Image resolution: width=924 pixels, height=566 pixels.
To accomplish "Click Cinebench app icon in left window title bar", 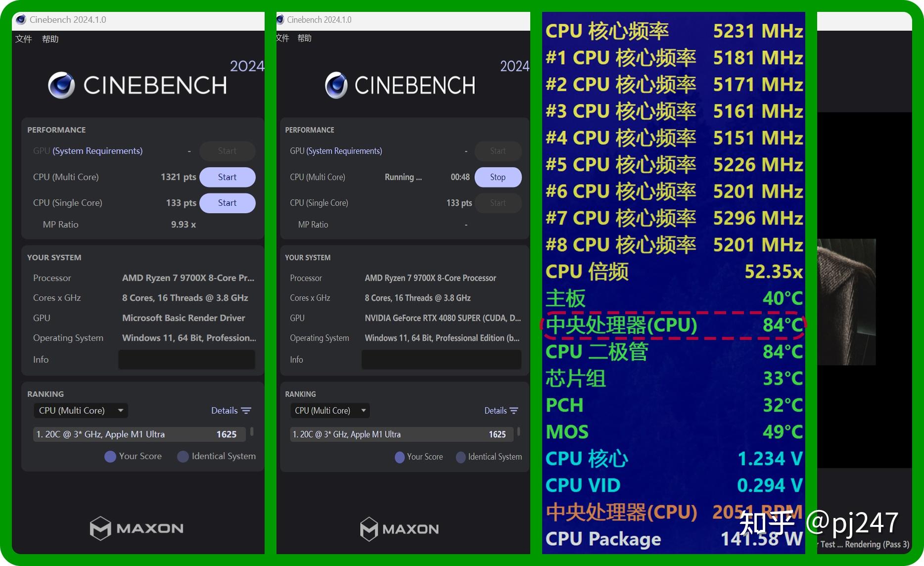I will (x=21, y=20).
